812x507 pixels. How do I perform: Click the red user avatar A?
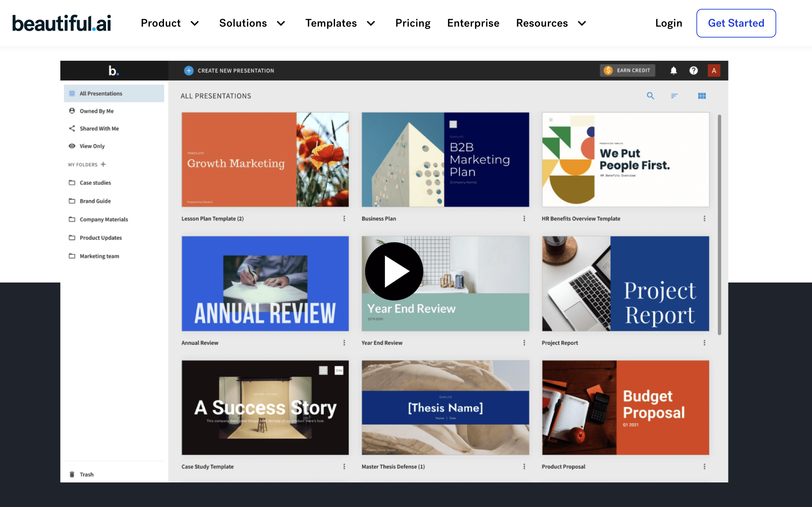coord(713,71)
